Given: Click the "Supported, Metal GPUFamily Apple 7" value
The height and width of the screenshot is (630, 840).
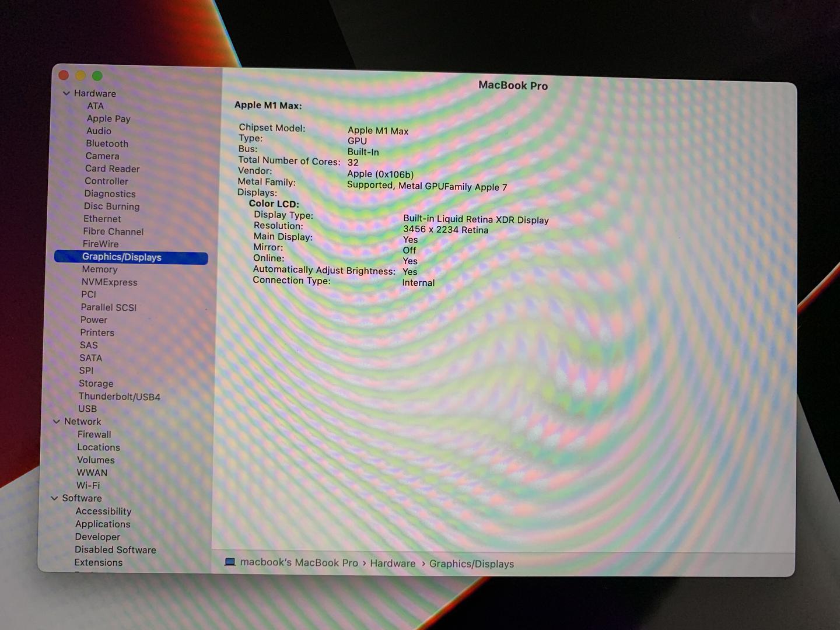Looking at the screenshot, I should tap(427, 186).
